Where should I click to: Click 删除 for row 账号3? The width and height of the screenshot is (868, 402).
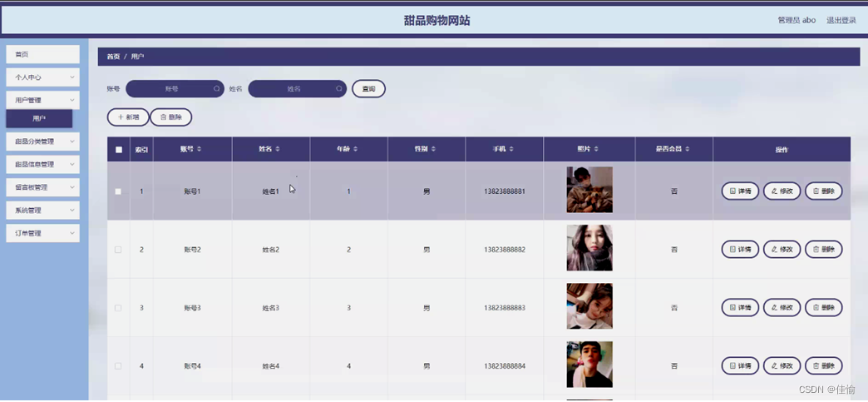click(x=824, y=308)
